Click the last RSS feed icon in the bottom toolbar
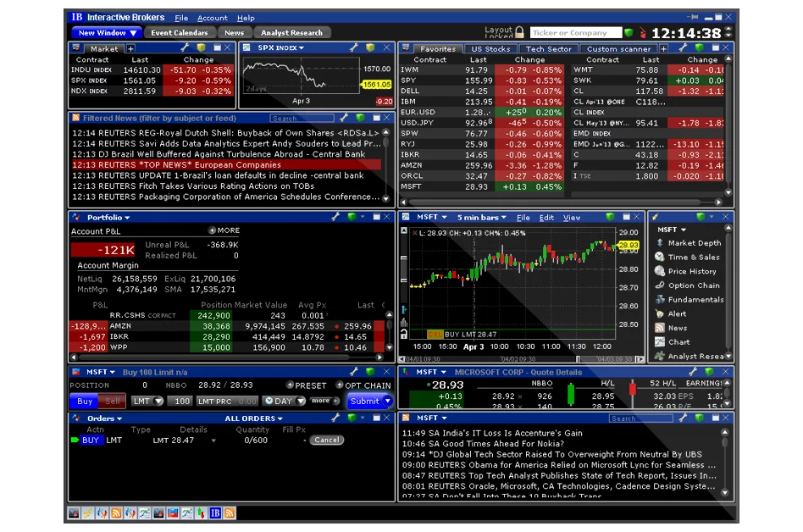Screen dimensions: 803x532 (x=230, y=513)
